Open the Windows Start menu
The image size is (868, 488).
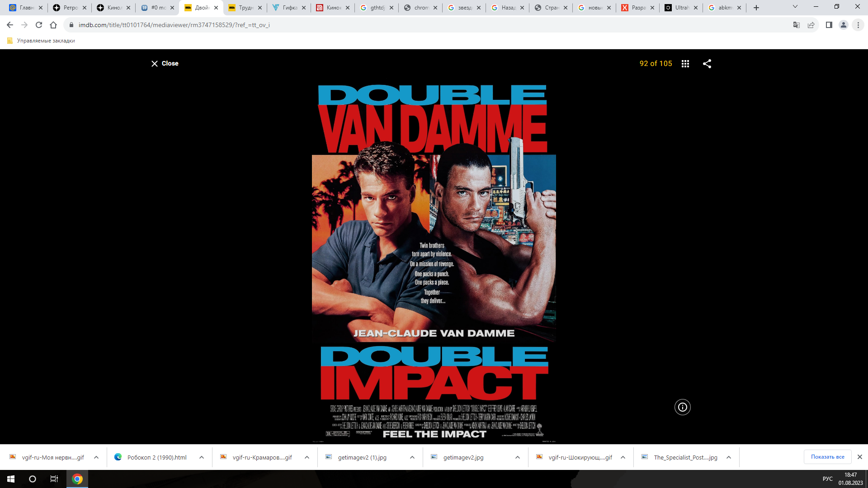tap(11, 479)
